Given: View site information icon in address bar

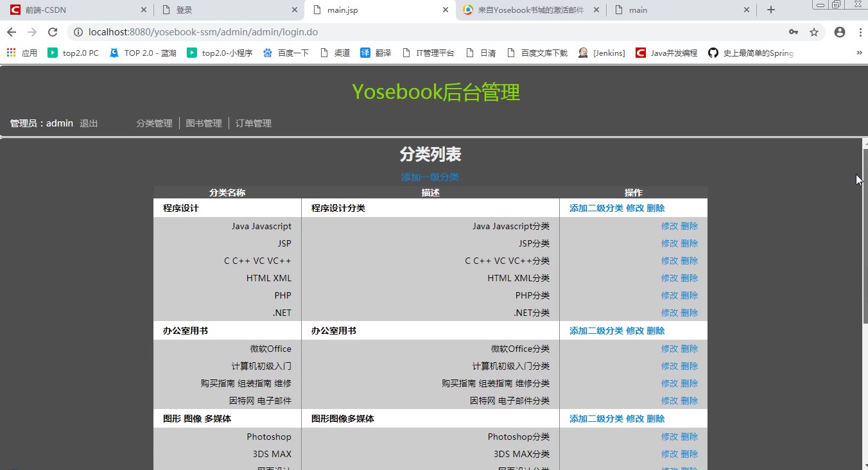Looking at the screenshot, I should click(x=78, y=32).
